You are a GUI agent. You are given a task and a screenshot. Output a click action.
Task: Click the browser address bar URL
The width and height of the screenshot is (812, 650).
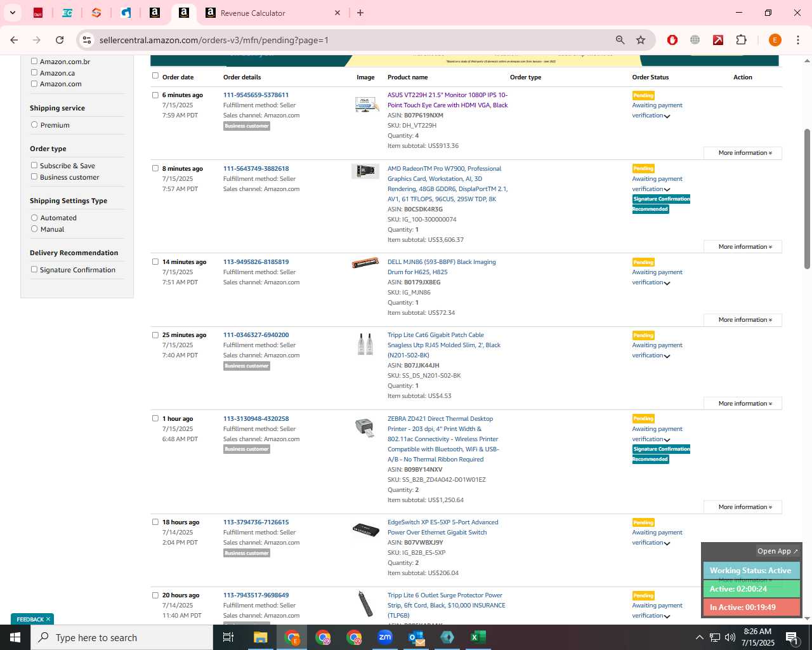coord(214,40)
